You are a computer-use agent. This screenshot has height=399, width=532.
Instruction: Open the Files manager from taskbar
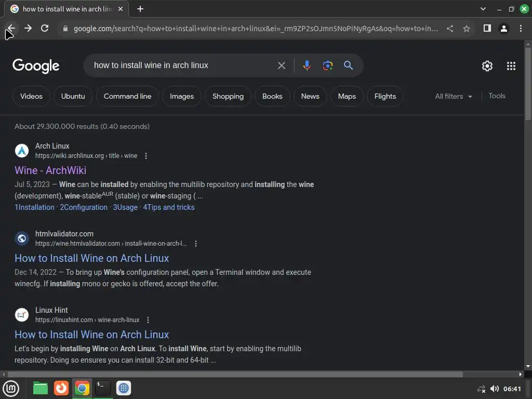[41, 389]
